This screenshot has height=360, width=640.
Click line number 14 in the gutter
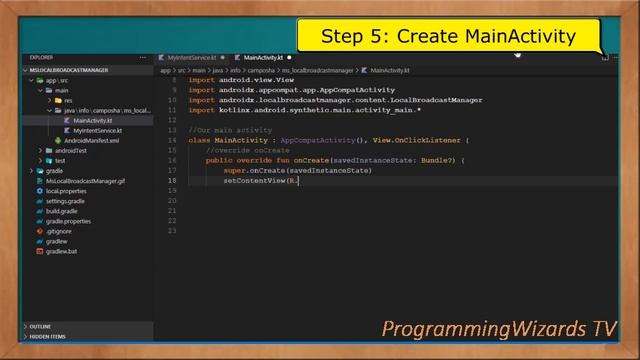click(x=172, y=140)
